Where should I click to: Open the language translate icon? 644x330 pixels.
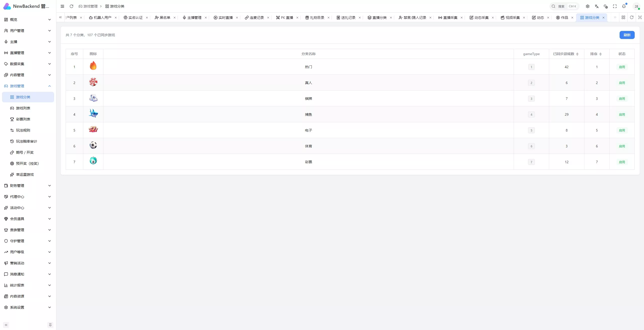point(597,6)
